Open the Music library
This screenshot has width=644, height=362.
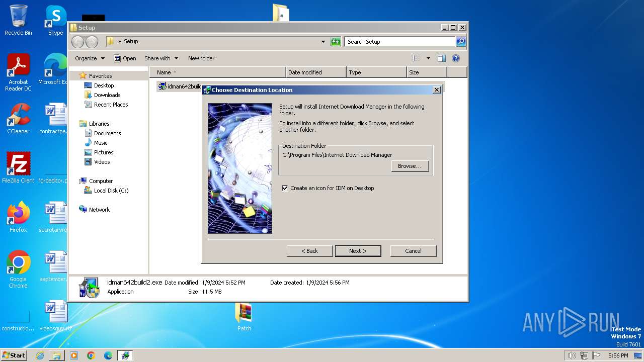coord(101,143)
